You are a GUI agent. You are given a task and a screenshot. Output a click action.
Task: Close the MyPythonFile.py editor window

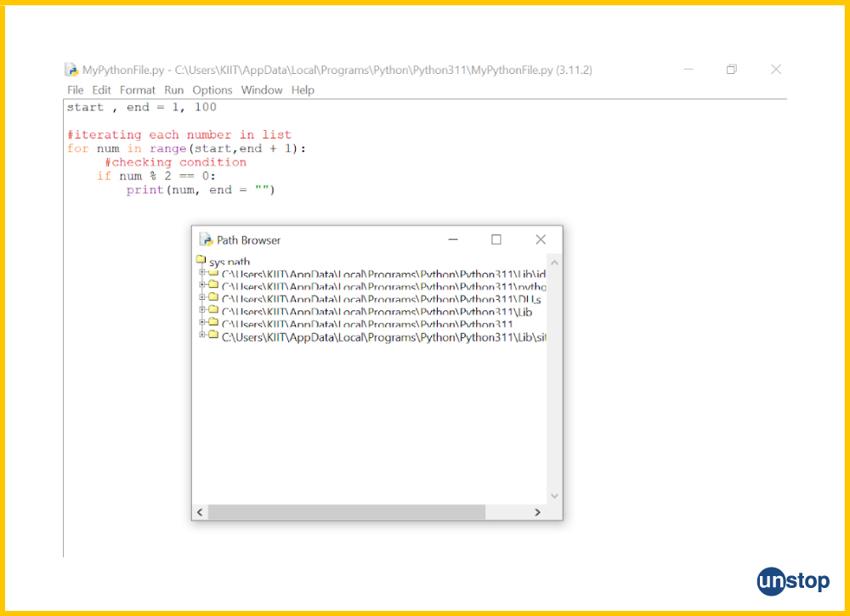pos(776,70)
